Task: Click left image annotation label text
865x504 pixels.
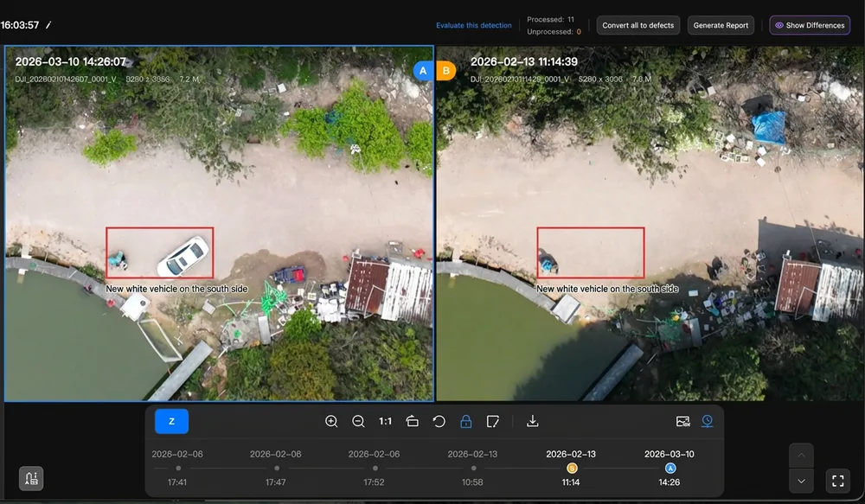Action: [x=176, y=289]
